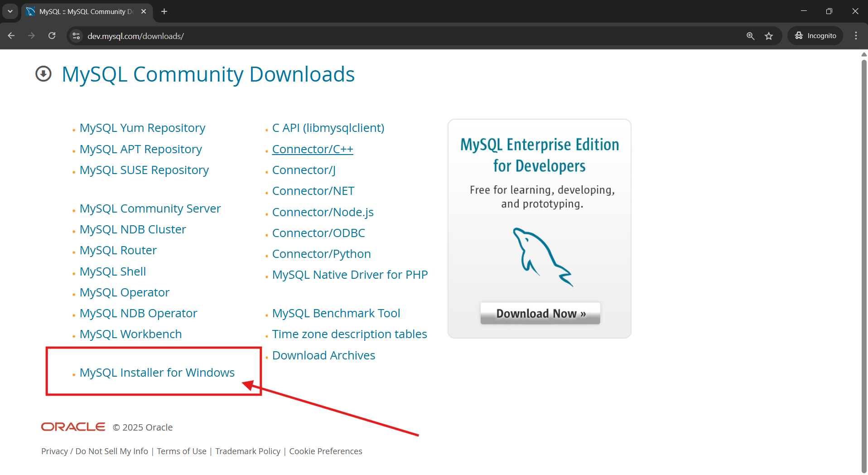This screenshot has width=868, height=475.
Task: Click '© 2025 Oracle' copyright text
Action: (x=143, y=427)
